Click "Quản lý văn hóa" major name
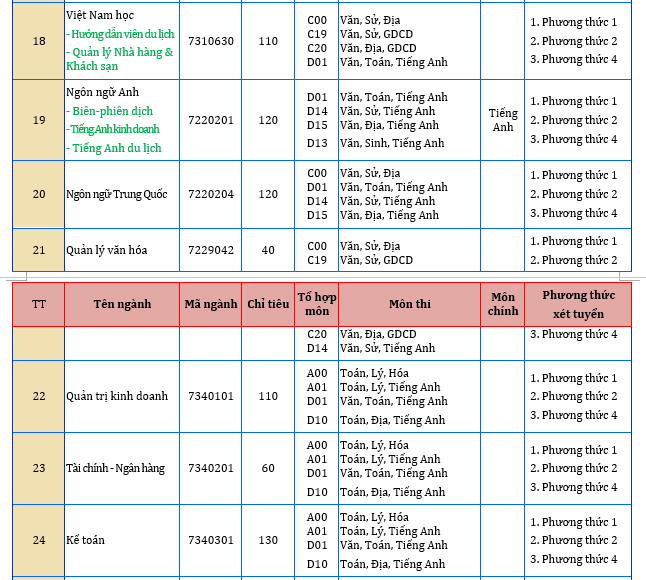646x580 pixels. 107,250
